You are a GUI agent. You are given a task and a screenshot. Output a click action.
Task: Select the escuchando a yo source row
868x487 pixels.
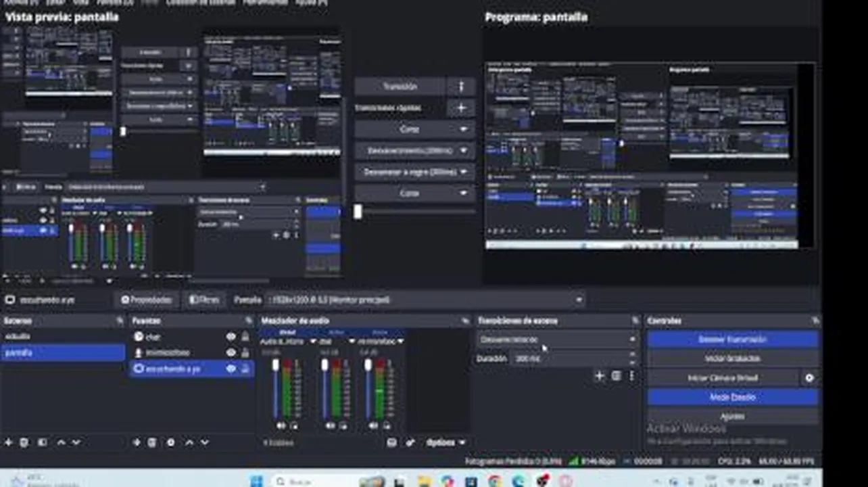(192, 369)
